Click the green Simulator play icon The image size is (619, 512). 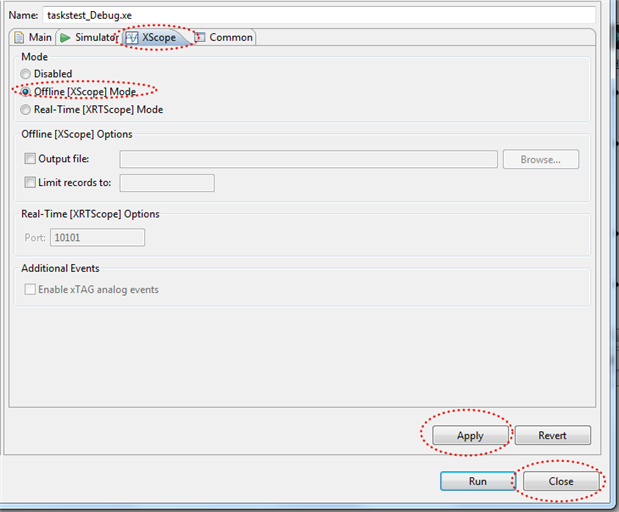(65, 38)
